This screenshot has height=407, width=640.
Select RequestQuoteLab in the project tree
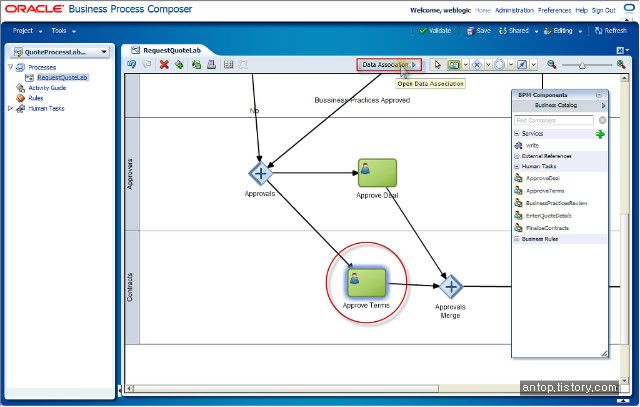pos(62,78)
